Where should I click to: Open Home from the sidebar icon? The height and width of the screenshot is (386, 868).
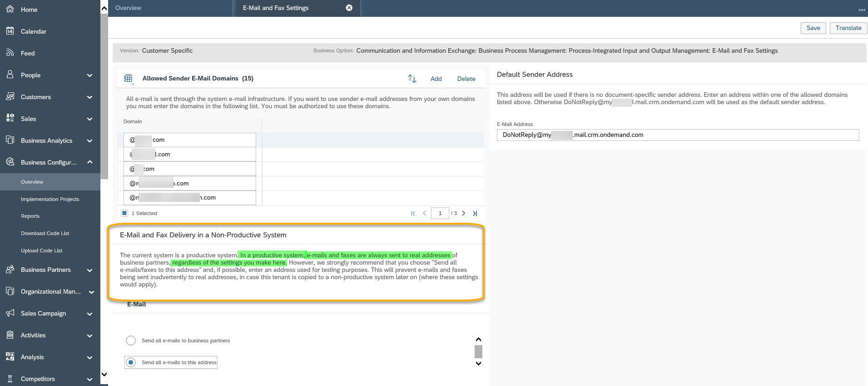coord(10,9)
